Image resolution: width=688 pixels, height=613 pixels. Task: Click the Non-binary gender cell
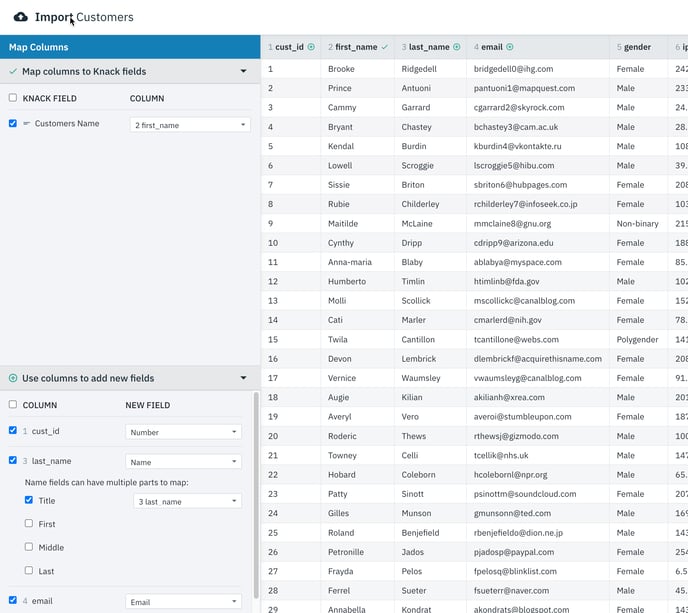coord(638,223)
